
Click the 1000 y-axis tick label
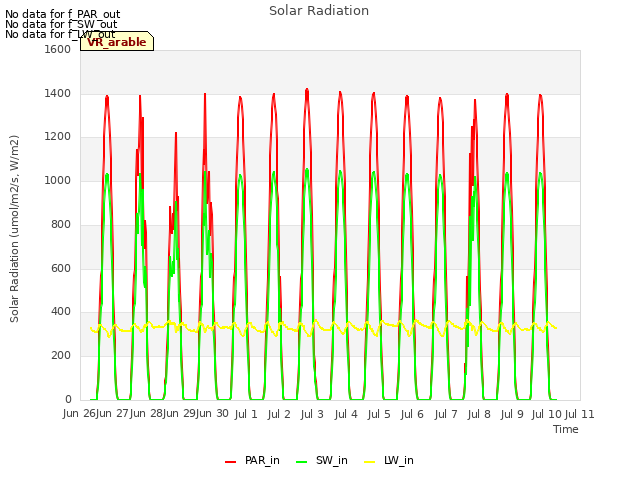tap(58, 180)
